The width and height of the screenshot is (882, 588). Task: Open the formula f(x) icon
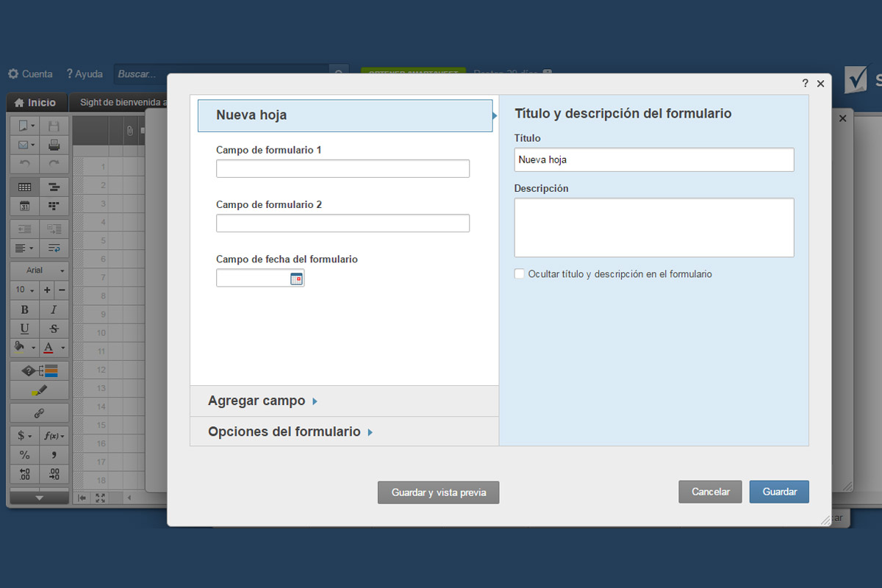coord(51,435)
